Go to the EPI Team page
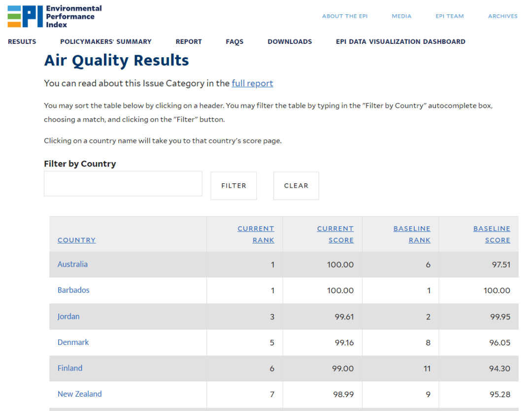 pyautogui.click(x=449, y=16)
